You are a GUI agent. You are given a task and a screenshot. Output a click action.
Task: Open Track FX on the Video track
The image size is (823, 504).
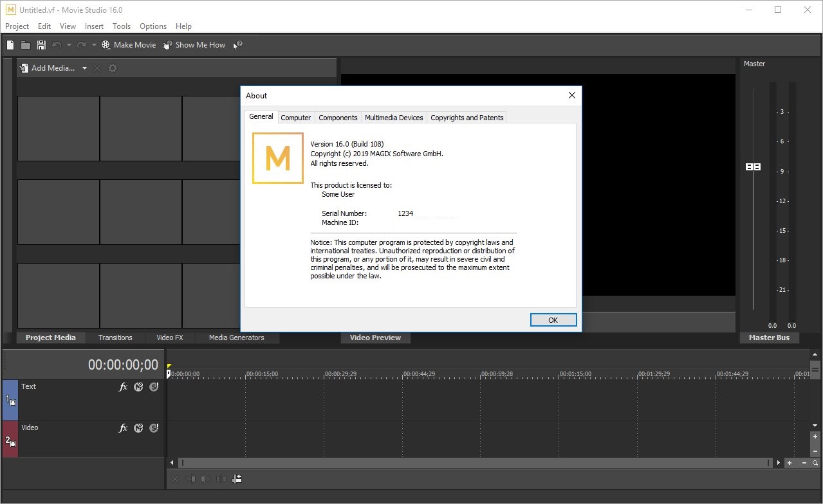pos(124,428)
